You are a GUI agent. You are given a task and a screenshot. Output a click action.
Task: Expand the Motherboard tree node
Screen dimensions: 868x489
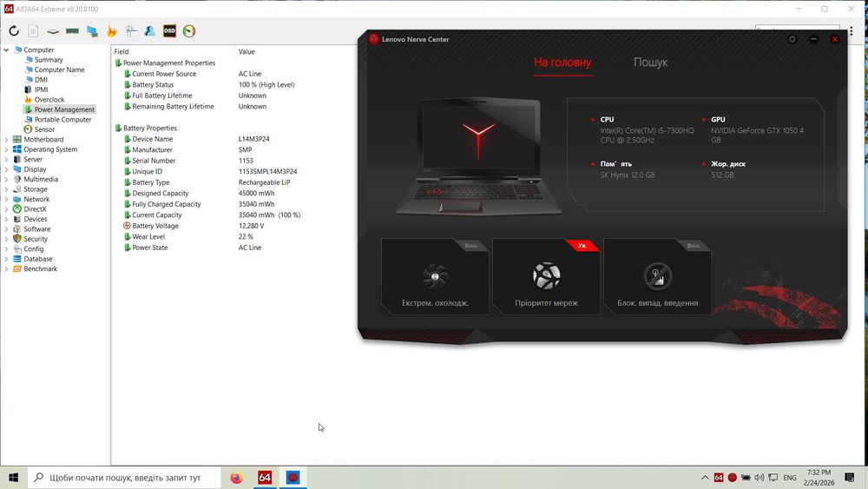point(6,140)
